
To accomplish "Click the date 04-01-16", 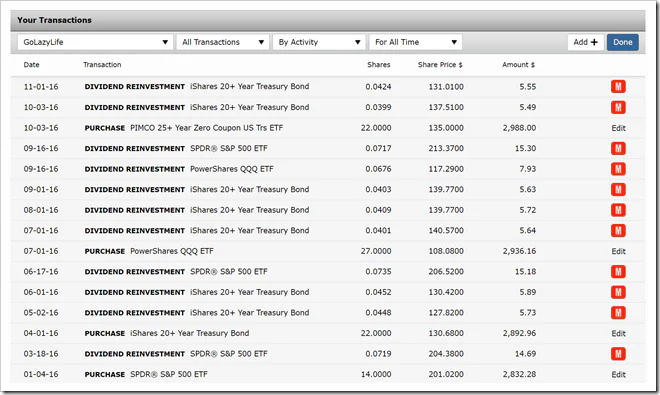I will point(41,334).
